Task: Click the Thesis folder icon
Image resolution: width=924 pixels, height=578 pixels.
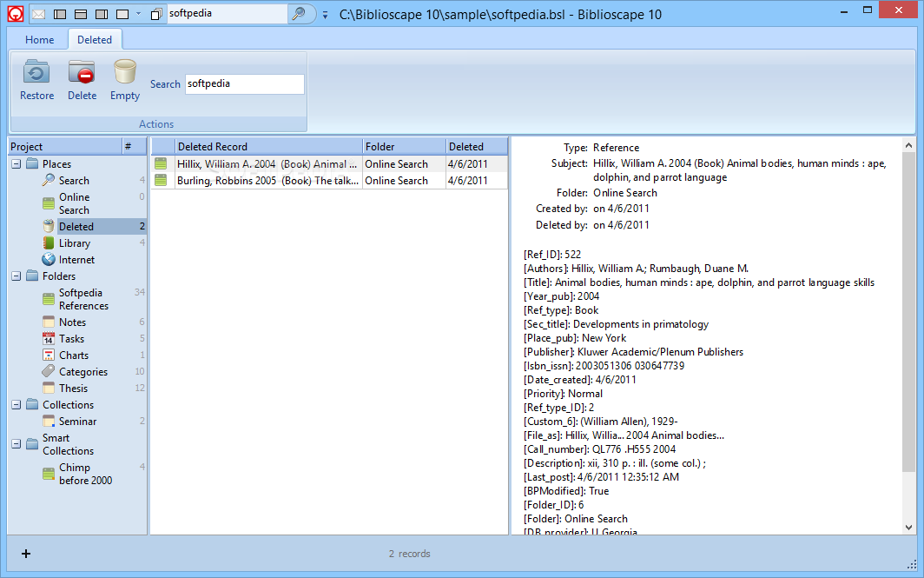Action: [49, 388]
